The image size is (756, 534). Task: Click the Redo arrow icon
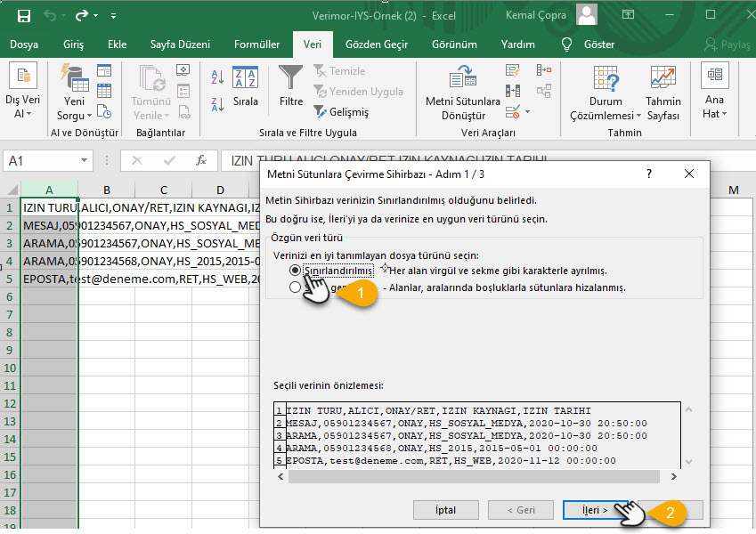pos(82,16)
